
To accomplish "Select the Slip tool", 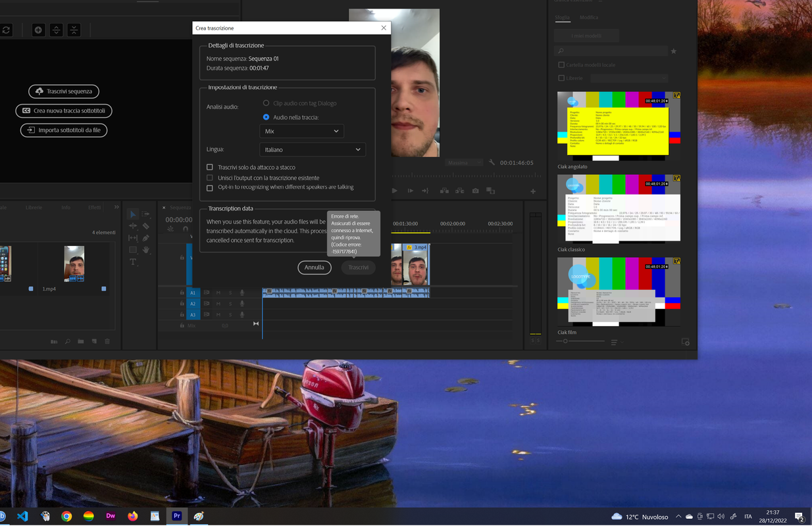I will click(x=132, y=237).
